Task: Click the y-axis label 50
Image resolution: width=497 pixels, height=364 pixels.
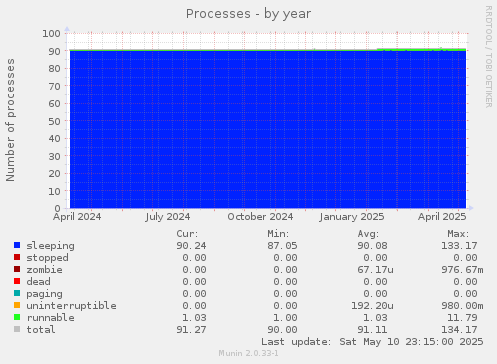Action: click(55, 121)
